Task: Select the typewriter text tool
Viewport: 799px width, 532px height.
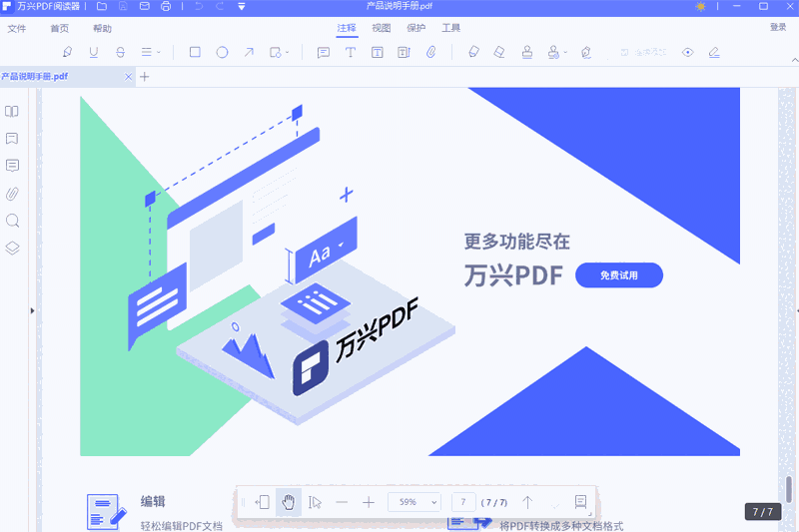Action: [x=351, y=52]
